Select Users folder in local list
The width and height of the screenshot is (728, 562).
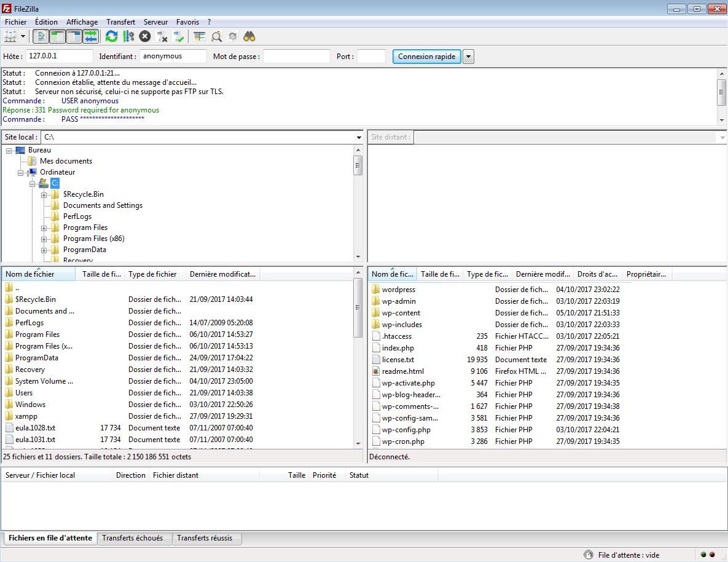click(24, 393)
